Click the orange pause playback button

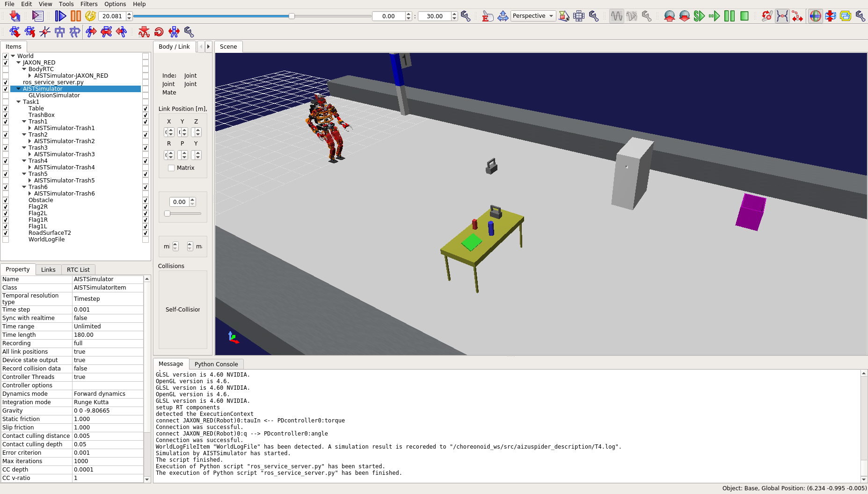tap(75, 16)
